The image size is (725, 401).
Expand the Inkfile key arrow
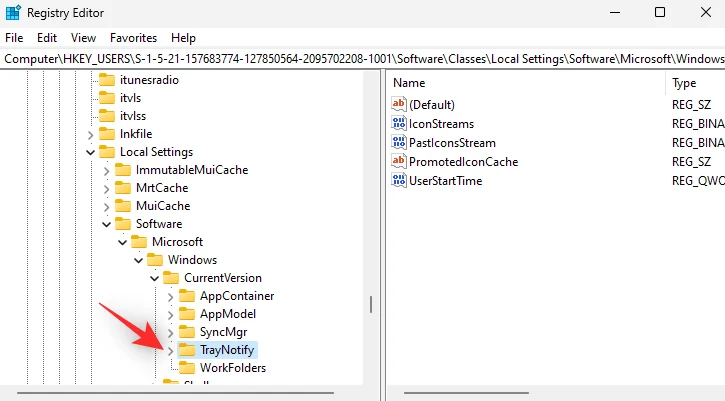click(x=91, y=134)
